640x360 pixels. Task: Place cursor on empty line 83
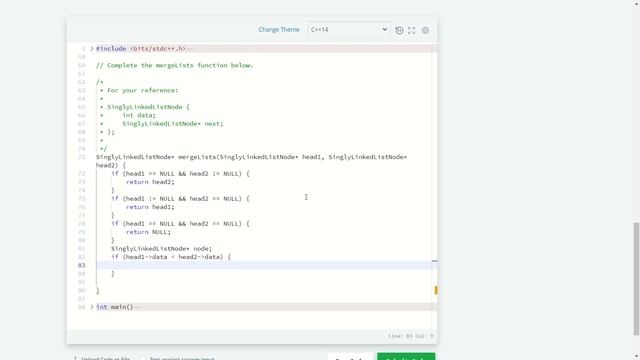pos(264,265)
